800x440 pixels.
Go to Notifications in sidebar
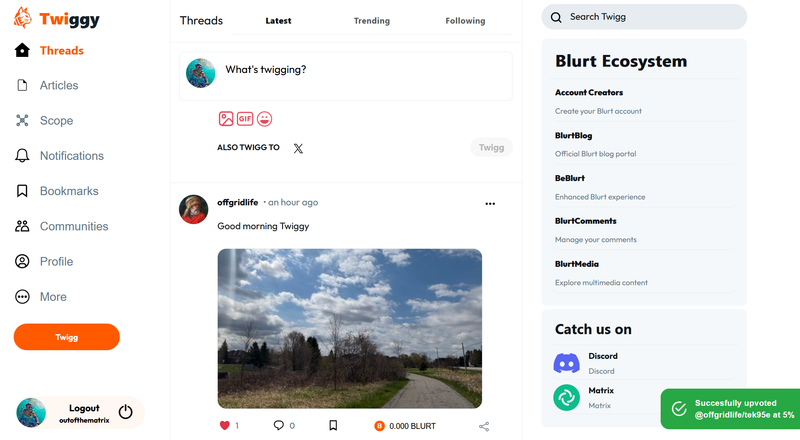click(x=72, y=156)
